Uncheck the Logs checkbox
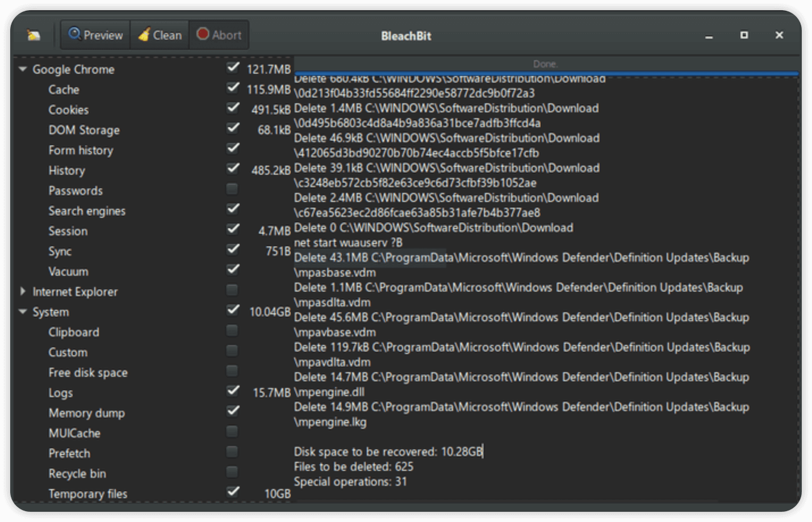The height and width of the screenshot is (522, 812). (232, 390)
